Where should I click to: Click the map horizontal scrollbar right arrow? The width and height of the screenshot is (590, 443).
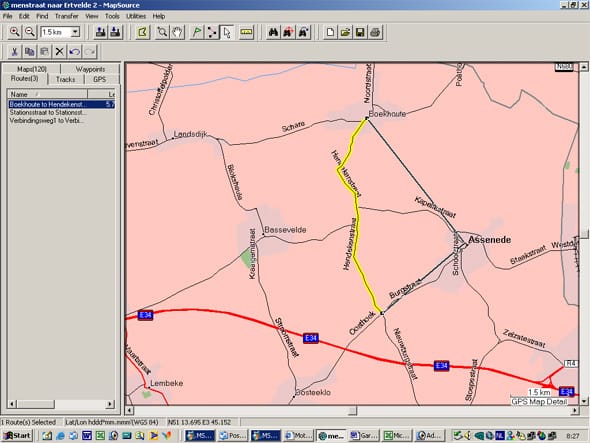(575, 410)
